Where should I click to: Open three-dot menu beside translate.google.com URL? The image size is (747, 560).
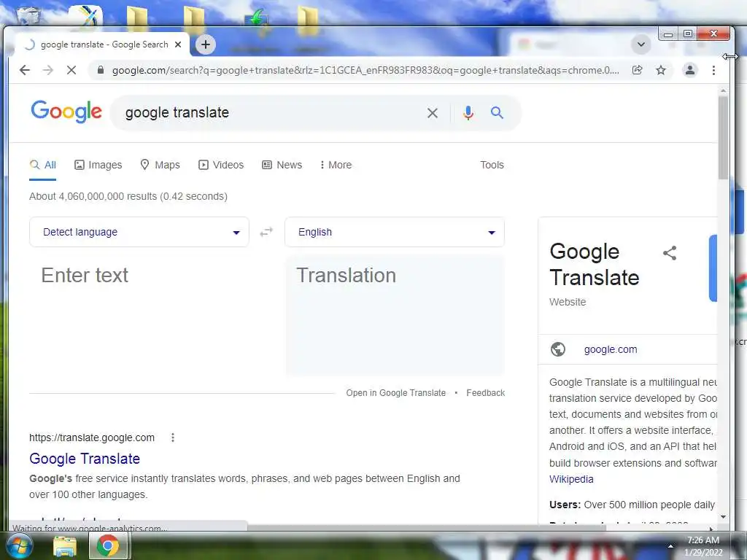click(173, 437)
